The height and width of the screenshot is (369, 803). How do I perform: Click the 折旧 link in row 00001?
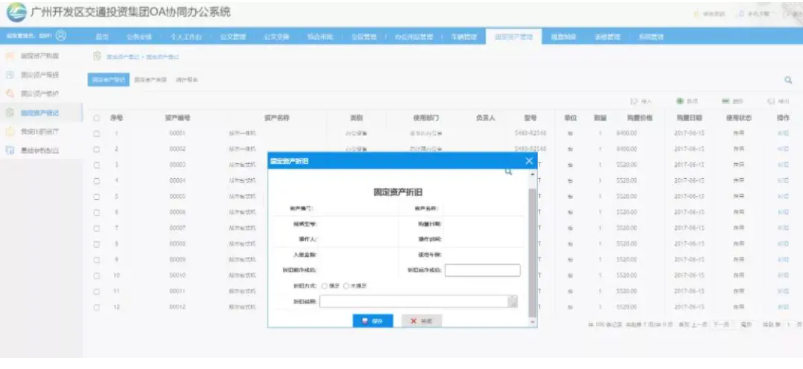[783, 134]
